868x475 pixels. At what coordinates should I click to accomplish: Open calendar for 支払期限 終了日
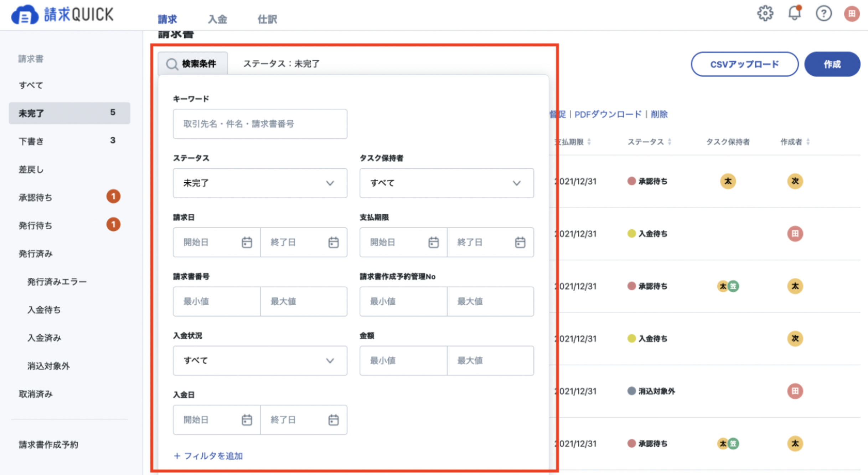pyautogui.click(x=520, y=242)
